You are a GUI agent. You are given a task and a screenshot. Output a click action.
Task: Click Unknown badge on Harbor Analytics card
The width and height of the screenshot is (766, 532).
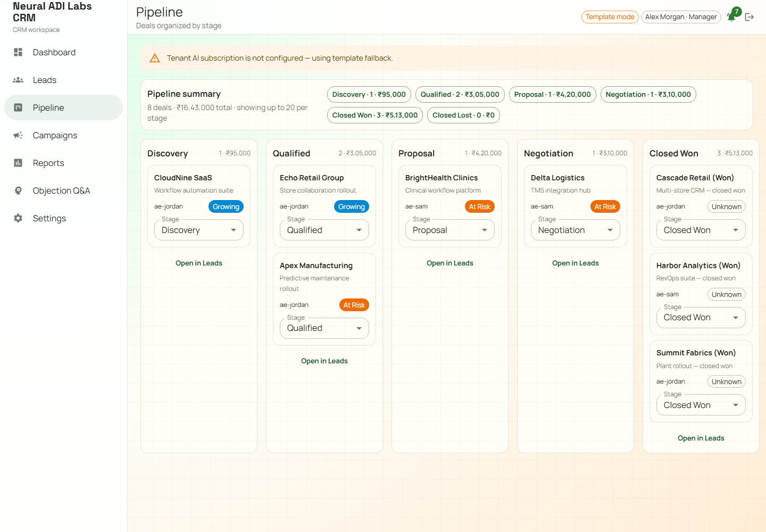point(727,294)
